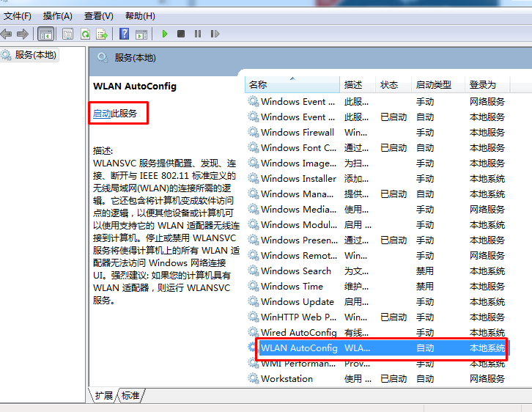Click the Start Service play icon
Image resolution: width=532 pixels, height=412 pixels.
(165, 34)
